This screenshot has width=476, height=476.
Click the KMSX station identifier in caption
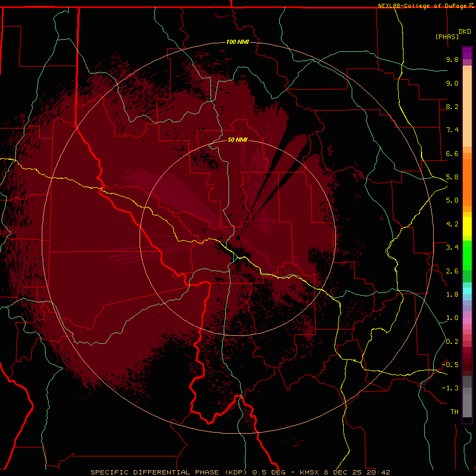[310, 472]
